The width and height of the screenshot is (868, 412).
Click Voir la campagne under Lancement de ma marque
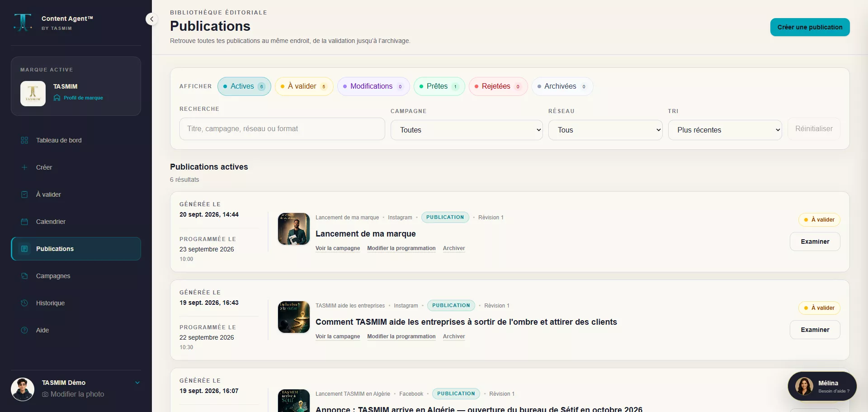338,248
